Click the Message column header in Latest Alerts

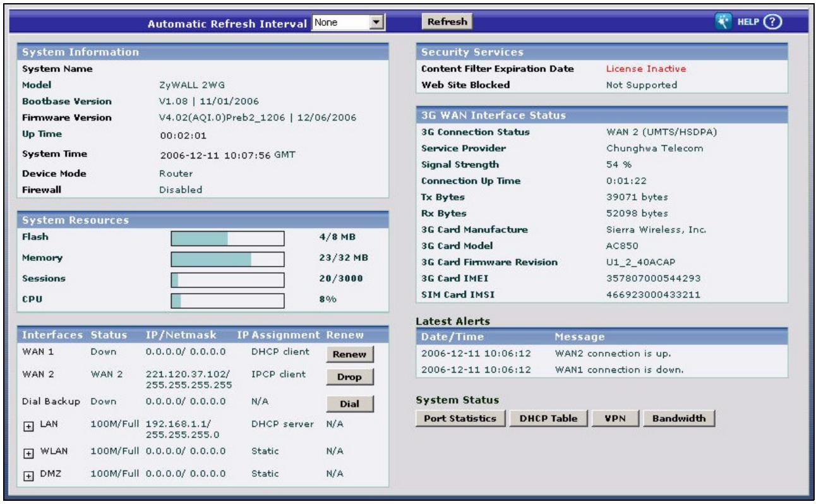tap(579, 337)
